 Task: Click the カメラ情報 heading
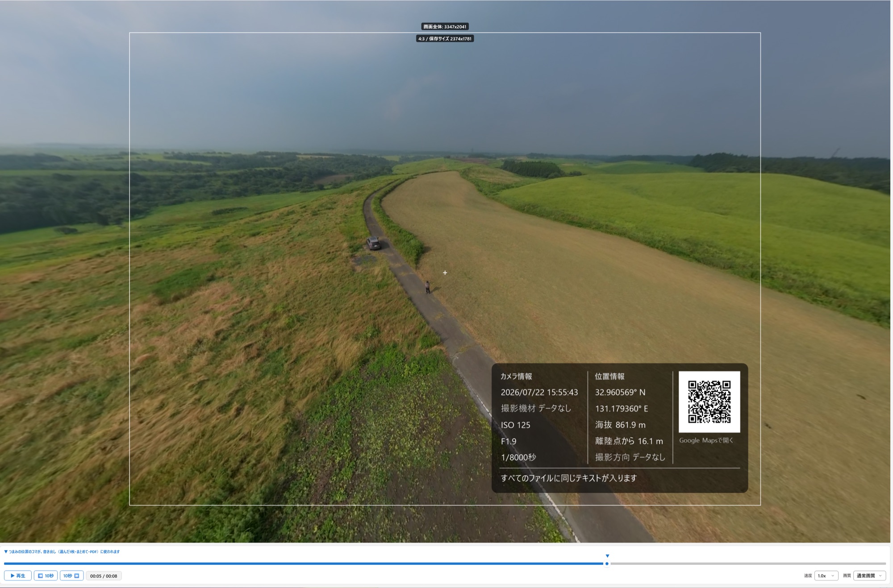(x=516, y=376)
